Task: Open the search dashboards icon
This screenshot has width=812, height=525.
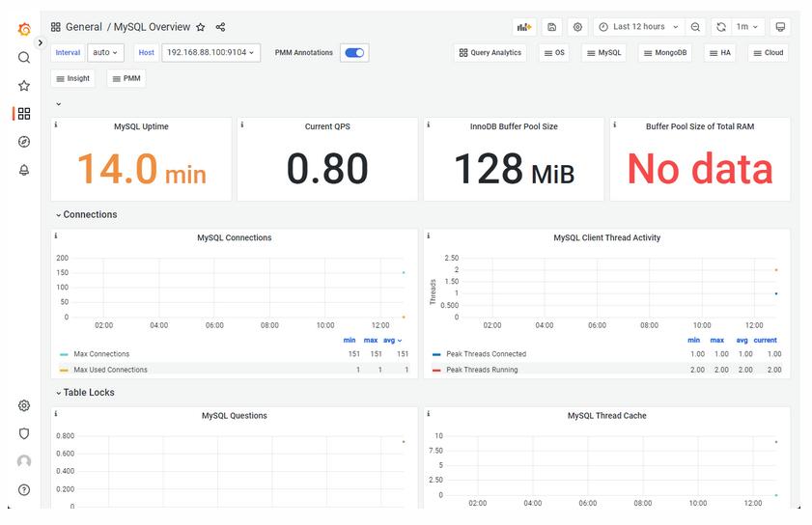Action: 24,58
